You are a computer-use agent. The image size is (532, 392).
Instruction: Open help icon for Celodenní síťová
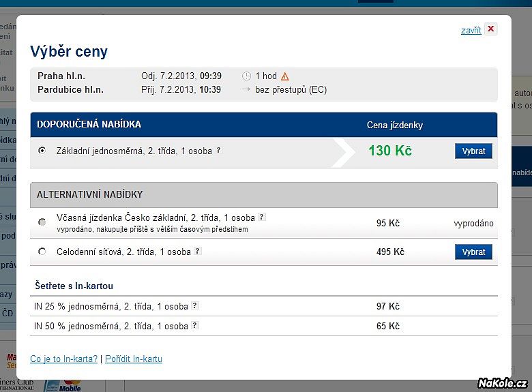[x=198, y=251]
